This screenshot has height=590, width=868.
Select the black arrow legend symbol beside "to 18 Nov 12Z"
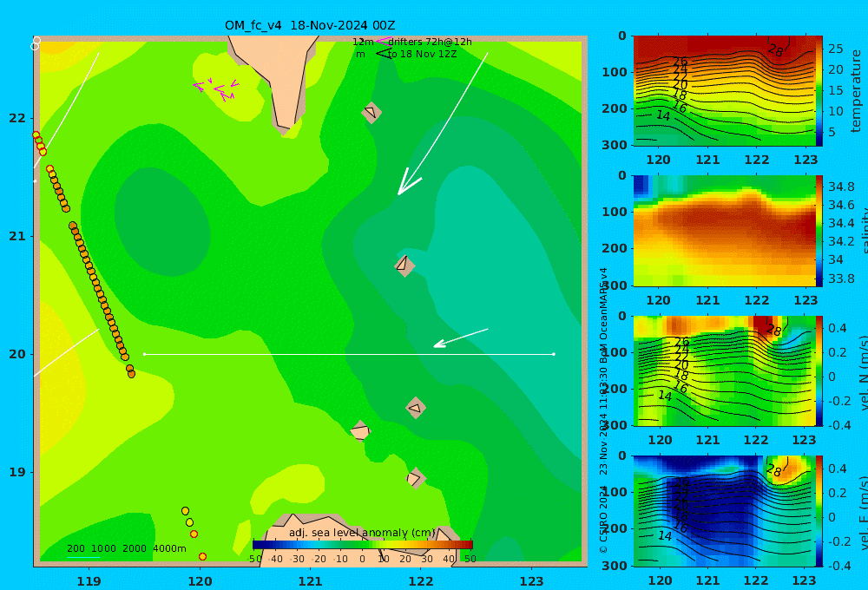pos(384,53)
